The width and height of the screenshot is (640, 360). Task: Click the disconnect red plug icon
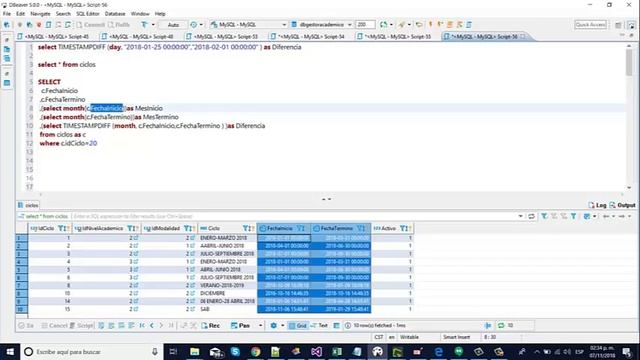click(x=39, y=25)
